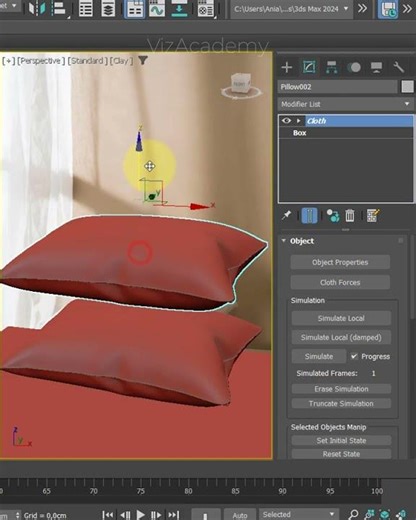Screen dimensions: 416x520
Task: Open Configure Modifier Sets icon
Action: [373, 215]
